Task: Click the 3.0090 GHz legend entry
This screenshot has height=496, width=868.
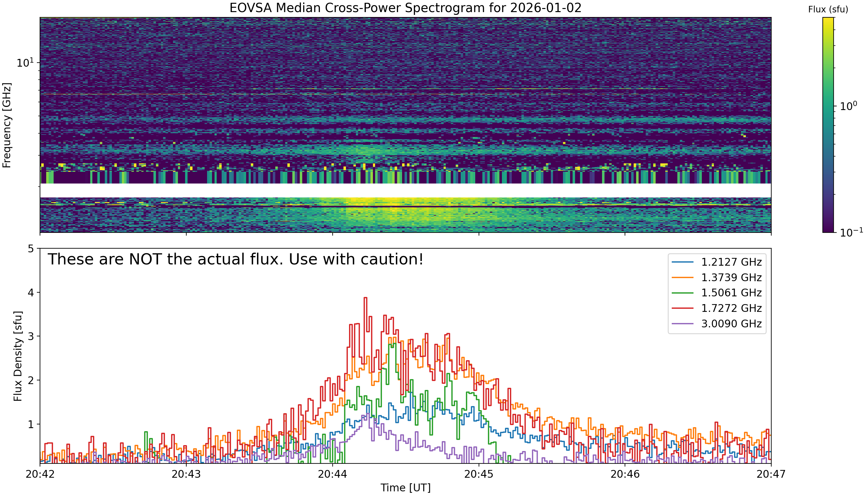Action: pos(717,323)
